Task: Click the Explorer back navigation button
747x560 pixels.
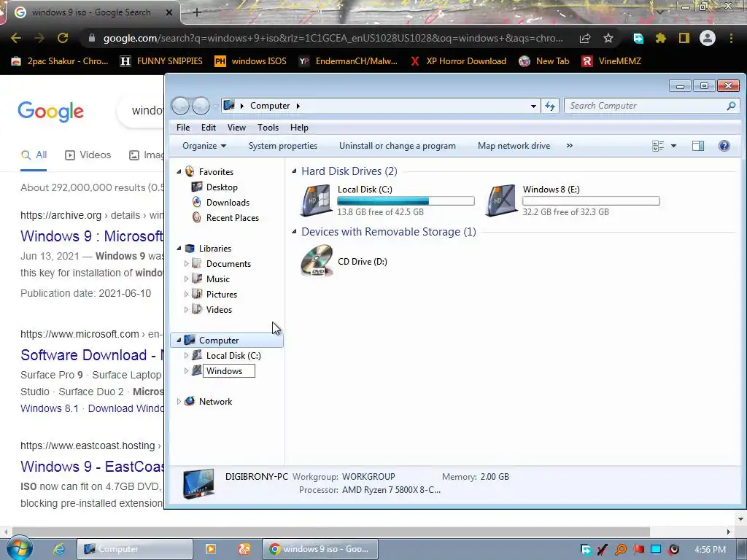Action: point(181,106)
